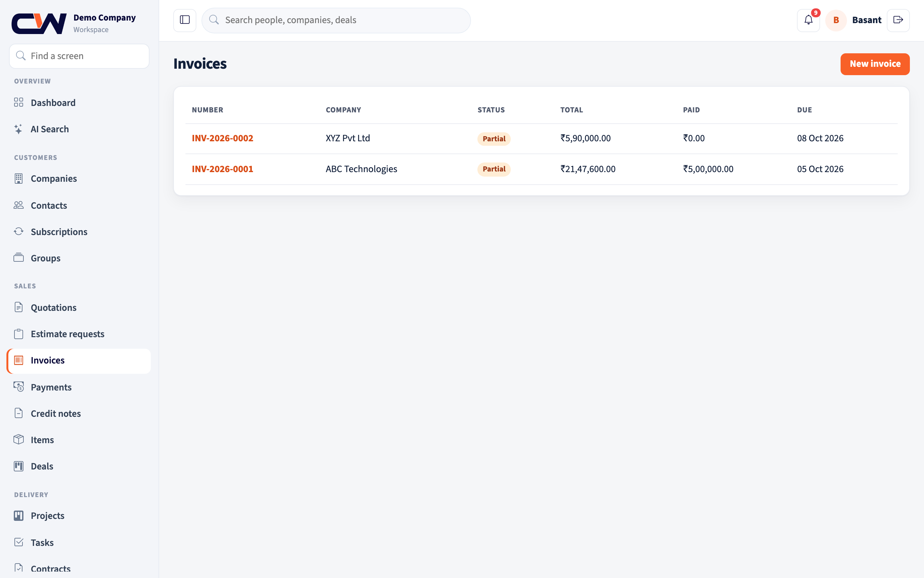Open the Subscriptions section
Screen dimensions: 924x578
click(79, 232)
